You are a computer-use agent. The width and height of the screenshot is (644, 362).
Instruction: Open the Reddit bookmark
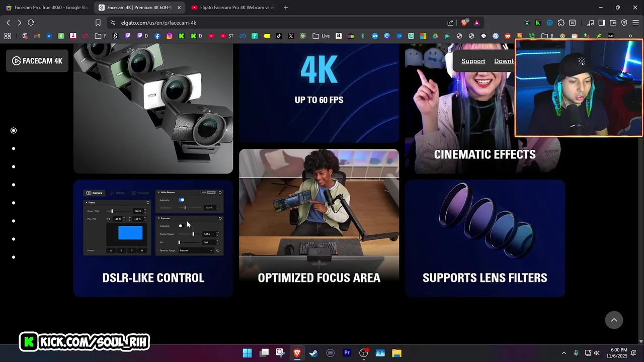(x=508, y=36)
